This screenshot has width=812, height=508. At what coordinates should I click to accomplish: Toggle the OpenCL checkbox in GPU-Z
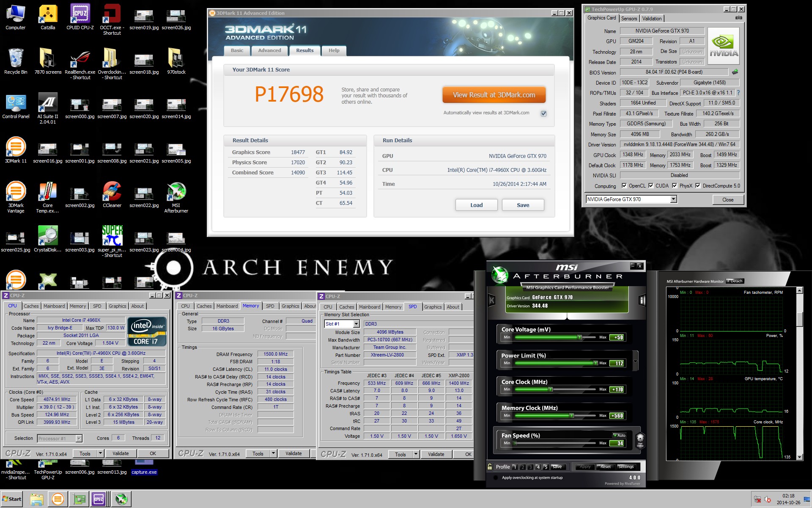[x=624, y=185]
